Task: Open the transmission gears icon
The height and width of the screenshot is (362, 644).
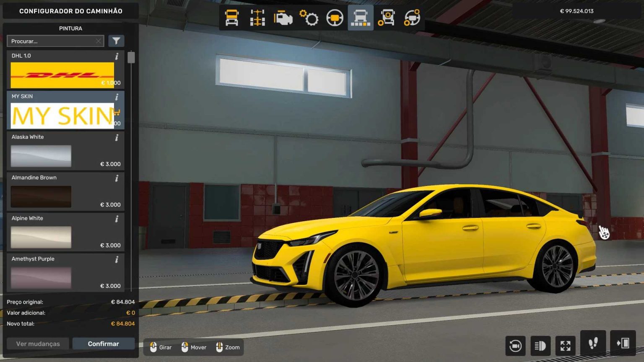Action: (309, 18)
